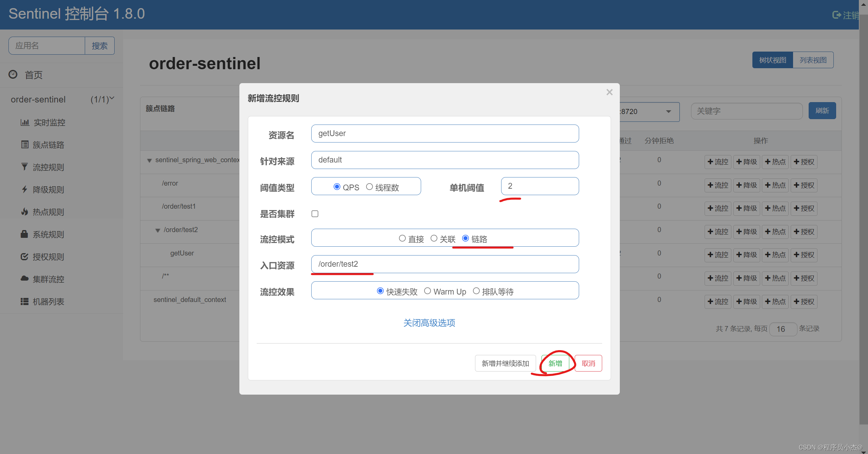Click +热点 for sentinel_default_context row
The image size is (868, 454).
point(775,302)
